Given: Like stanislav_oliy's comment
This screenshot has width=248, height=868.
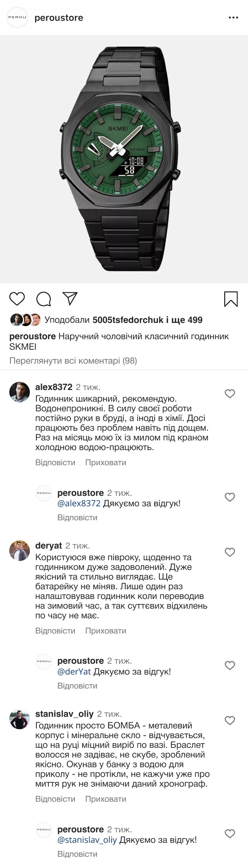Looking at the screenshot, I should (230, 720).
